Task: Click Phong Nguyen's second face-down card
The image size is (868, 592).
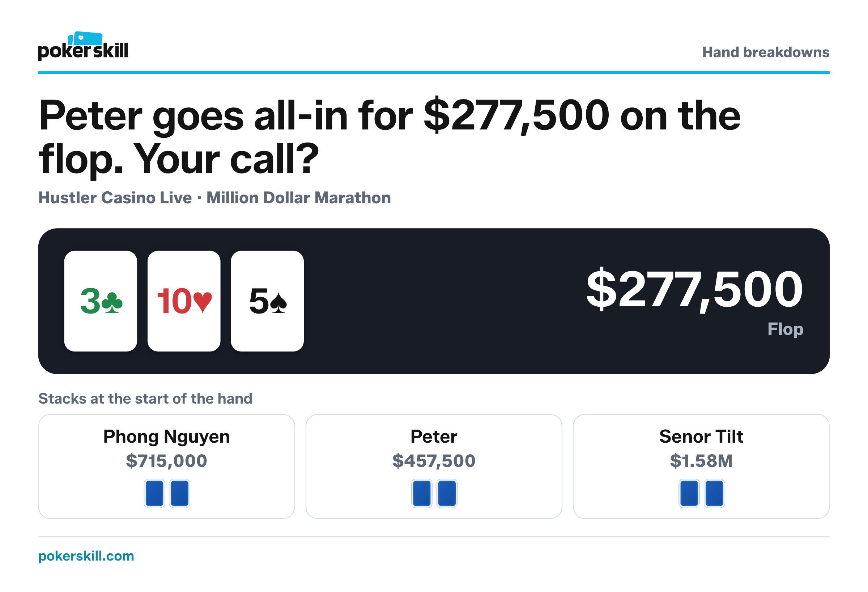Action: click(x=180, y=493)
